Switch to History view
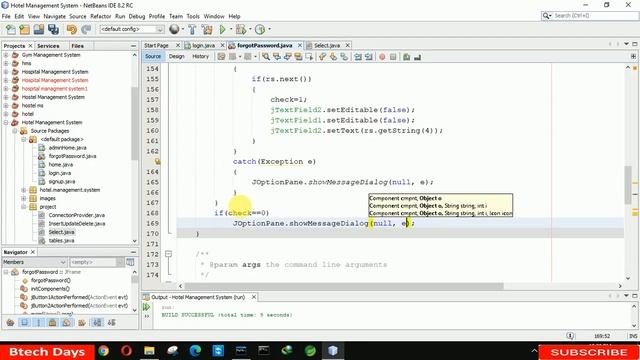Screen dimensions: 640x360 [200, 57]
